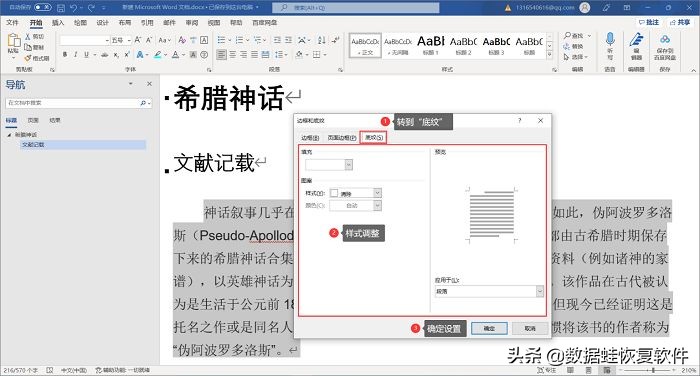Align text left
The height and width of the screenshot is (376, 700).
[221, 54]
